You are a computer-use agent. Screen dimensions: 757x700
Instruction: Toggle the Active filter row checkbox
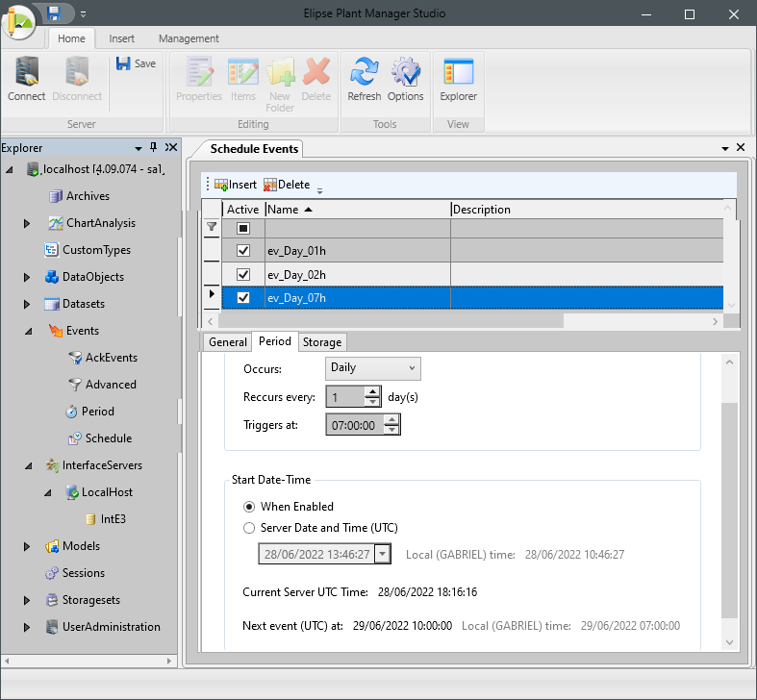pos(243,228)
